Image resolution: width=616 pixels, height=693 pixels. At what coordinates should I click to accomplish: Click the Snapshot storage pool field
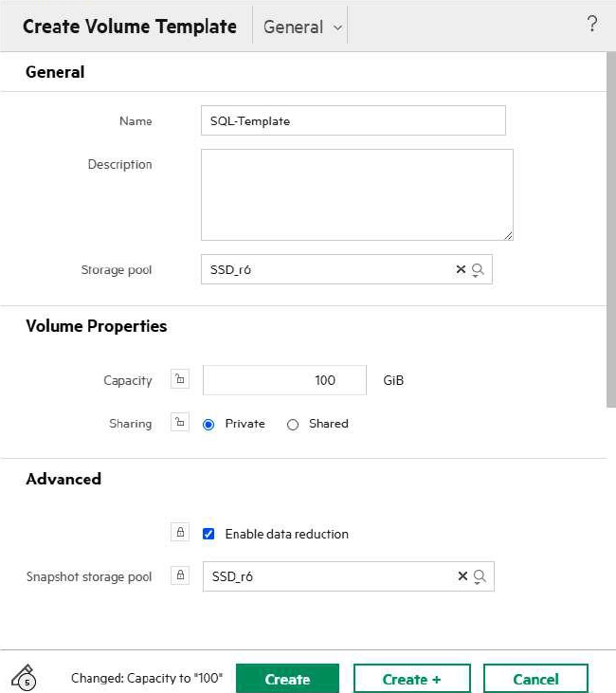click(x=348, y=576)
